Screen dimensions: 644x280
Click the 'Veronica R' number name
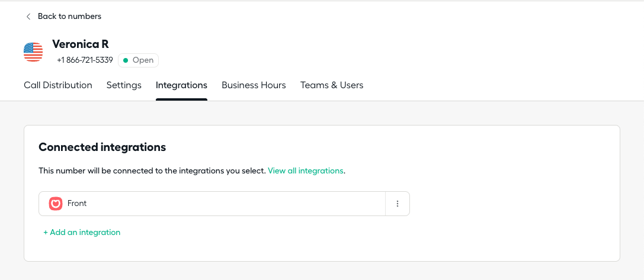tap(81, 44)
